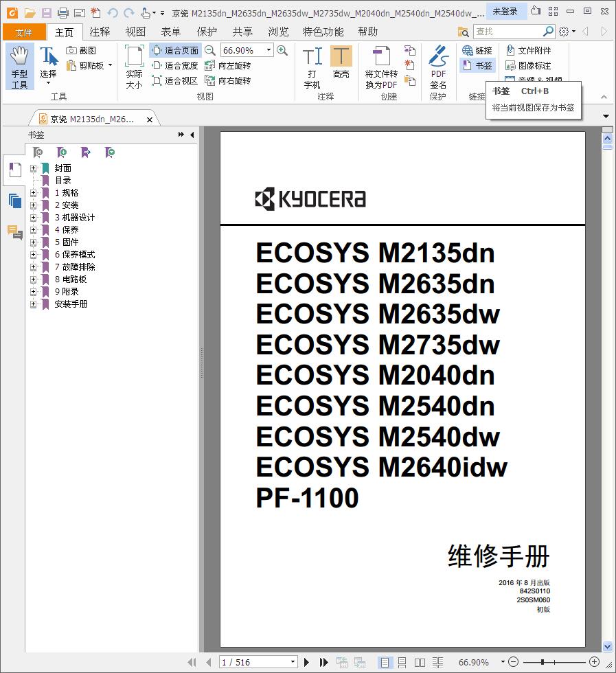Click the Redo arrow in quick toolbar
616x673 pixels.
click(129, 13)
